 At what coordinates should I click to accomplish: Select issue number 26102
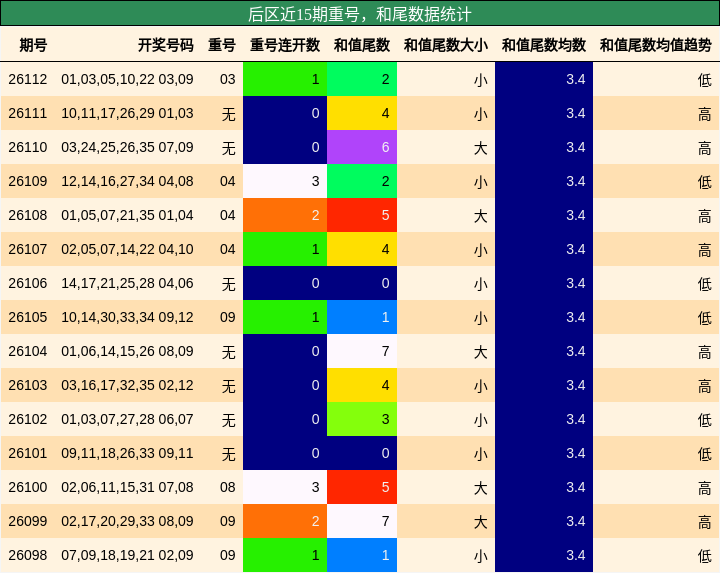(x=28, y=419)
